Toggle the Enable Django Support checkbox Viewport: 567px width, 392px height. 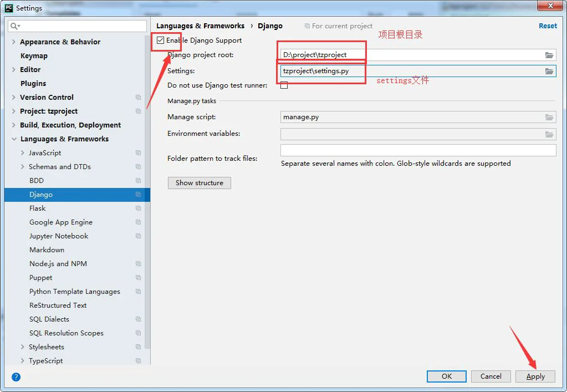[161, 40]
